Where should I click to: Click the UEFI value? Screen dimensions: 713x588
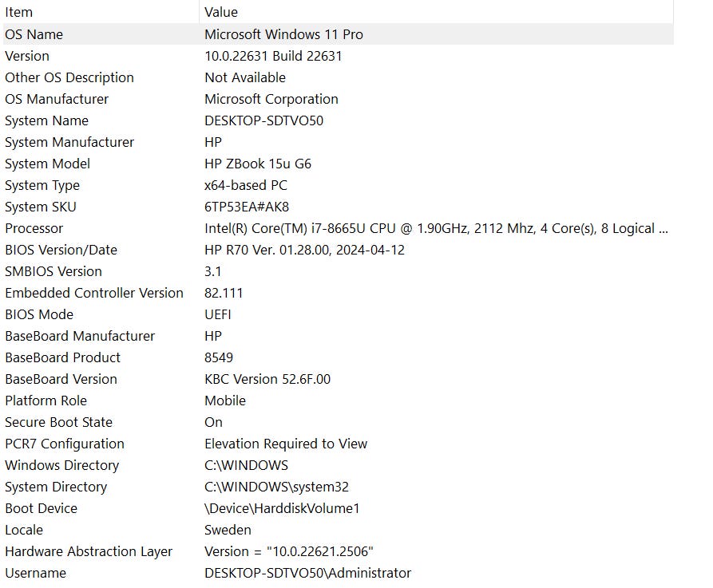[218, 314]
